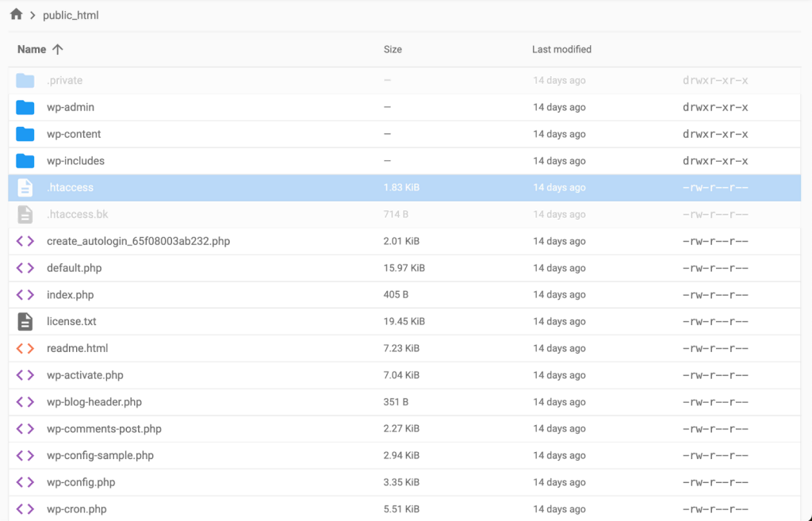The height and width of the screenshot is (521, 812).
Task: Click the document icon next to license.txt
Action: pyautogui.click(x=25, y=321)
